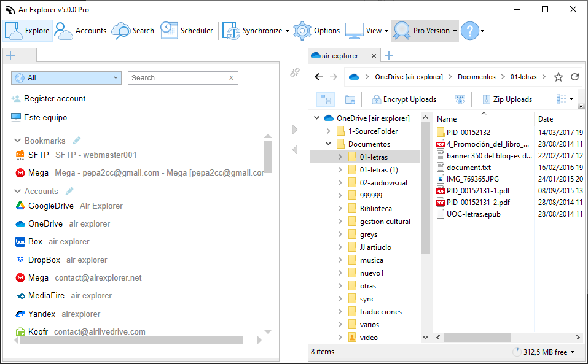588x364 pixels.
Task: Toggle Encrypt Uploads
Action: point(404,99)
